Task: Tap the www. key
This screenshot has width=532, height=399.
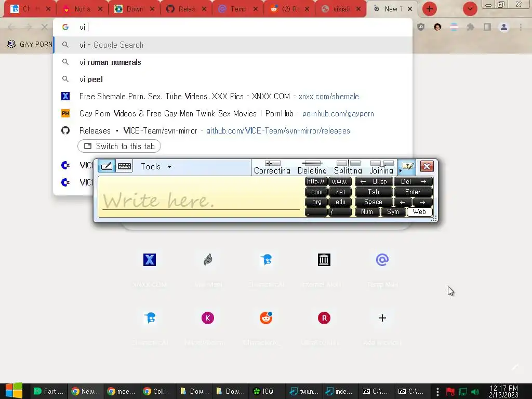Action: coord(340,181)
